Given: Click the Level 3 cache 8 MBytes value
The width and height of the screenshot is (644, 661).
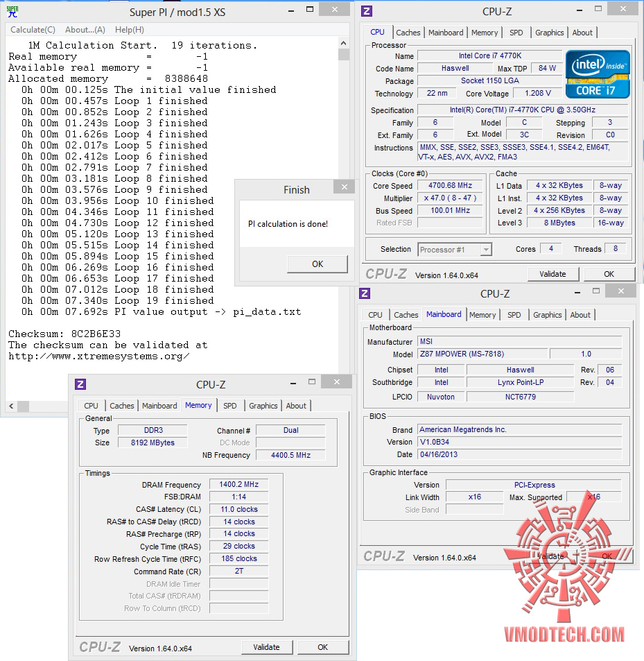Looking at the screenshot, I should pyautogui.click(x=559, y=223).
